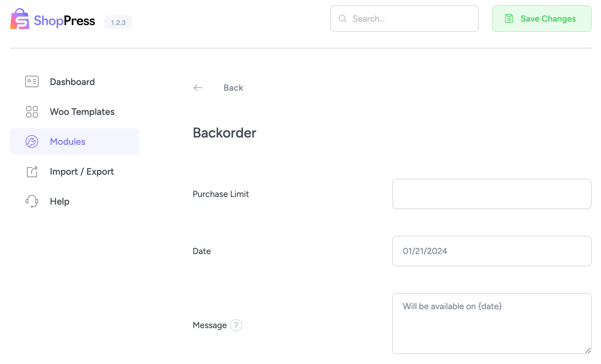This screenshot has width=601, height=364.
Task: Open the Help page
Action: (59, 201)
